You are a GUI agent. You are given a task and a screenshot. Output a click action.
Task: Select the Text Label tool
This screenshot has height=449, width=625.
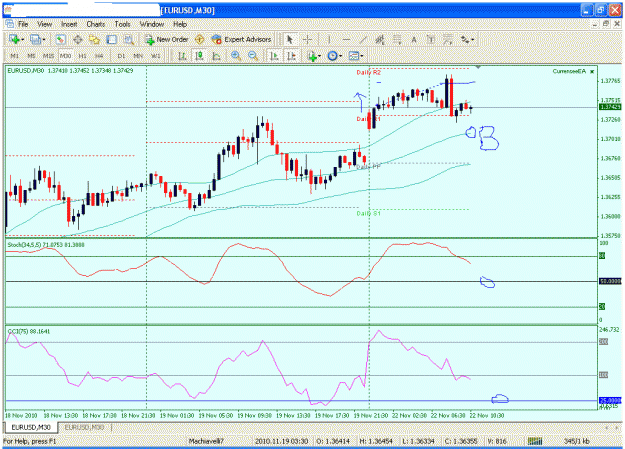[431, 39]
